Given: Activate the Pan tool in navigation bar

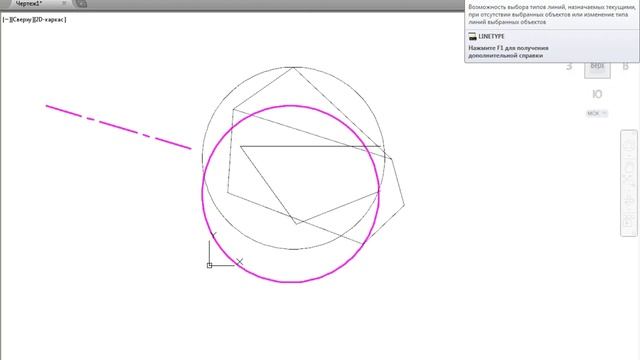Looking at the screenshot, I should pos(629,167).
